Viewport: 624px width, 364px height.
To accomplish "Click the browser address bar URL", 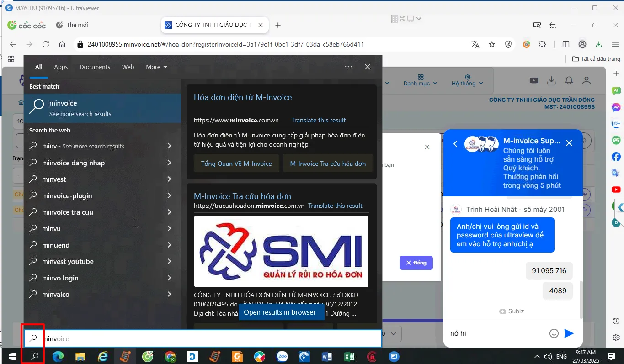I will 226,44.
